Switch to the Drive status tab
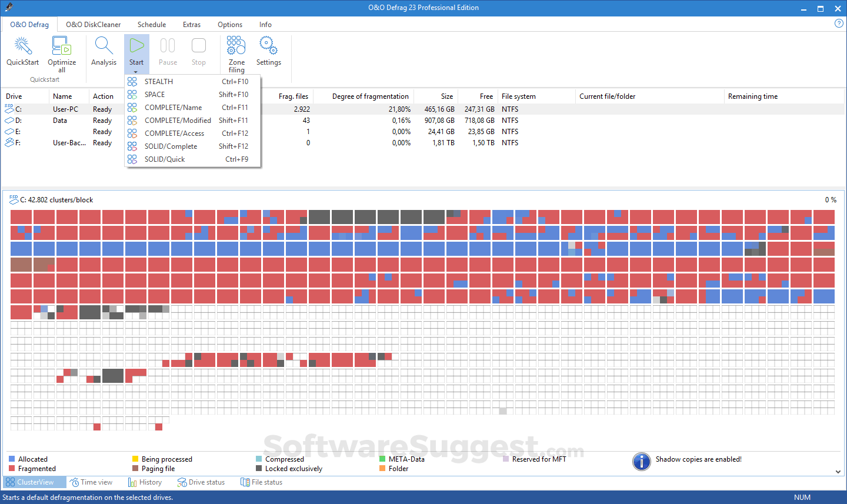This screenshot has width=847, height=504. click(x=201, y=482)
